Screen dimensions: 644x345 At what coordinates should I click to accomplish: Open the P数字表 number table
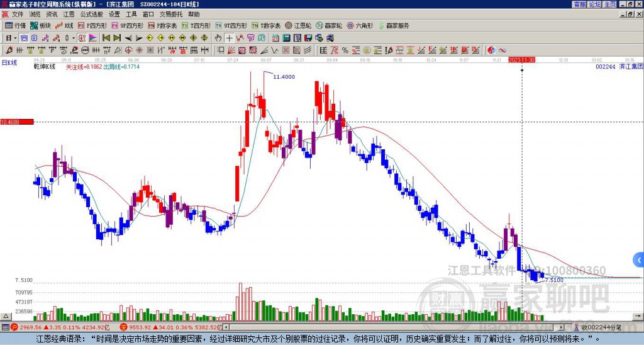point(163,25)
